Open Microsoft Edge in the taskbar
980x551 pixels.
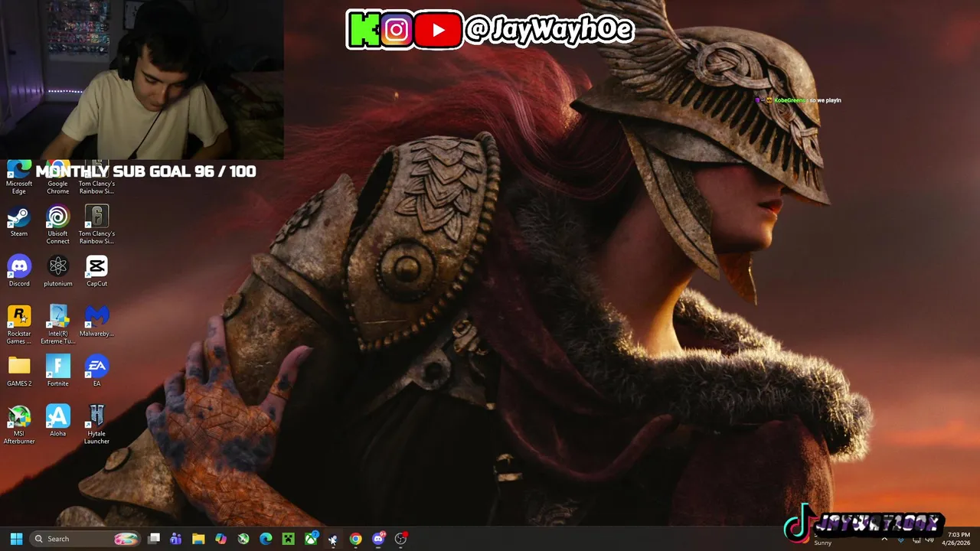click(266, 539)
